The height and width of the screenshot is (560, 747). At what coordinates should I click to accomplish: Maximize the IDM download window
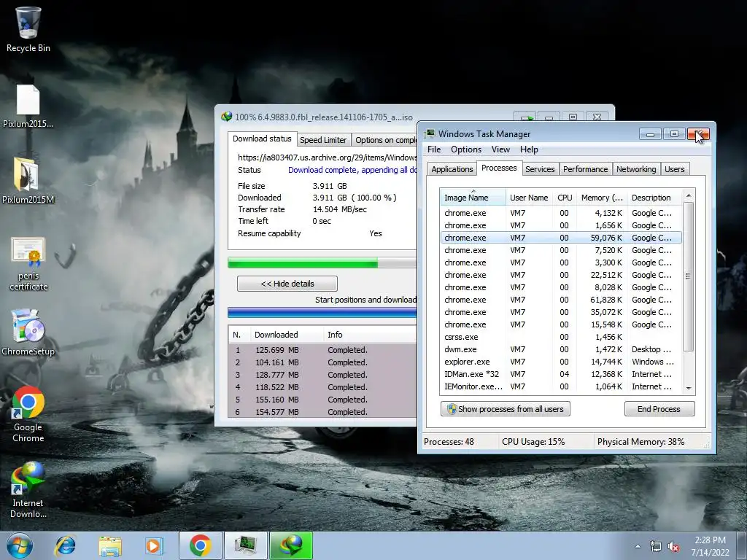[573, 117]
